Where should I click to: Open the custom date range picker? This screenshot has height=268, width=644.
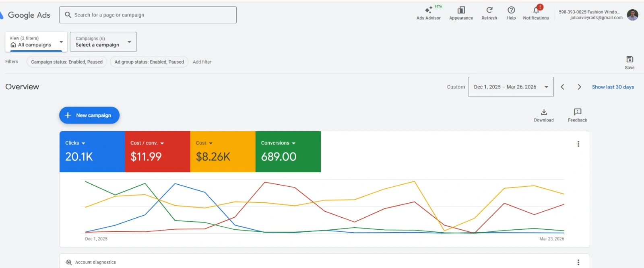[x=510, y=87]
